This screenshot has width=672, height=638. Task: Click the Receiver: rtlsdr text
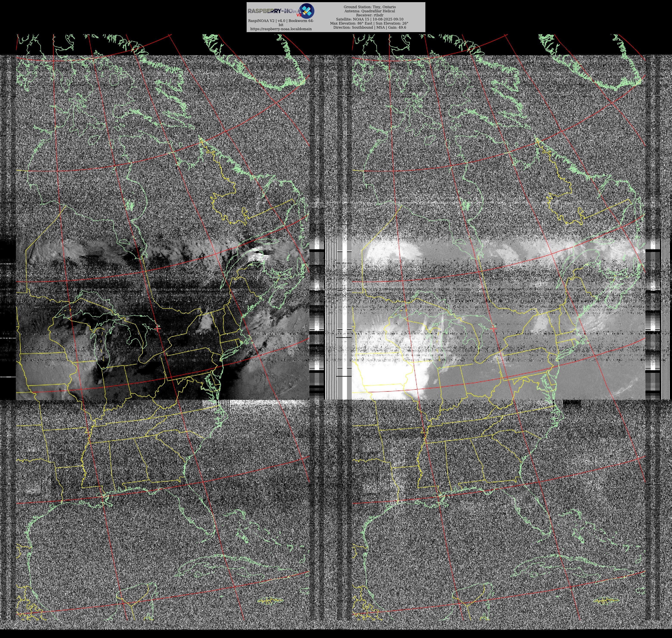tap(369, 15)
